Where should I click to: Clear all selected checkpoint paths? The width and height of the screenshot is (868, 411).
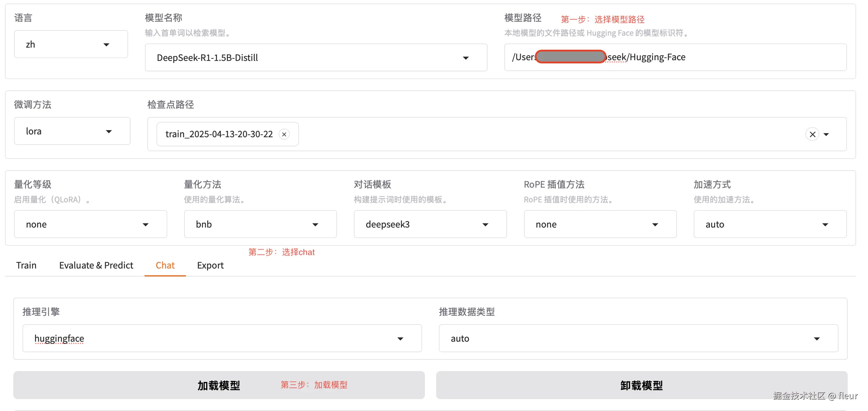pyautogui.click(x=812, y=134)
